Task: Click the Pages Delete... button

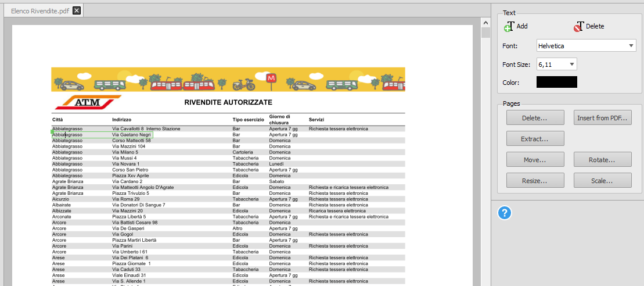Action: pyautogui.click(x=535, y=118)
